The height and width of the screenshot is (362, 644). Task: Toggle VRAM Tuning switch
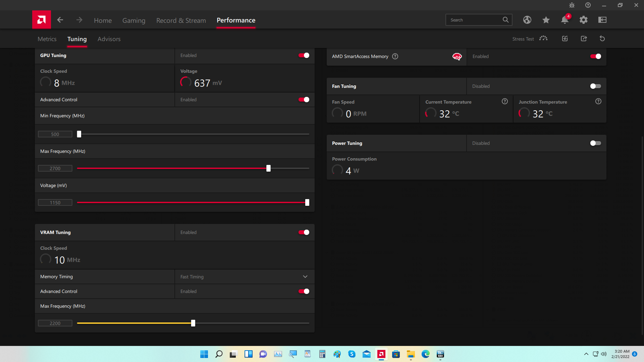(x=304, y=232)
